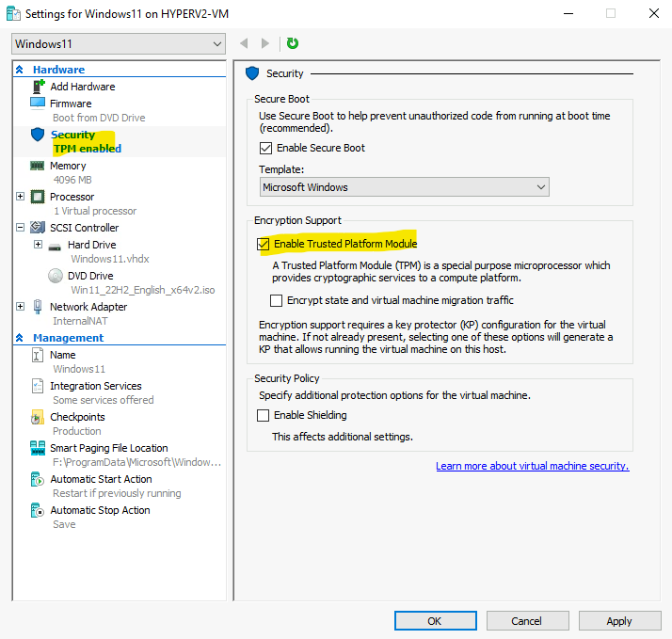Image resolution: width=672 pixels, height=639 pixels.
Task: Click 'Restart if previously running' text
Action: click(117, 493)
